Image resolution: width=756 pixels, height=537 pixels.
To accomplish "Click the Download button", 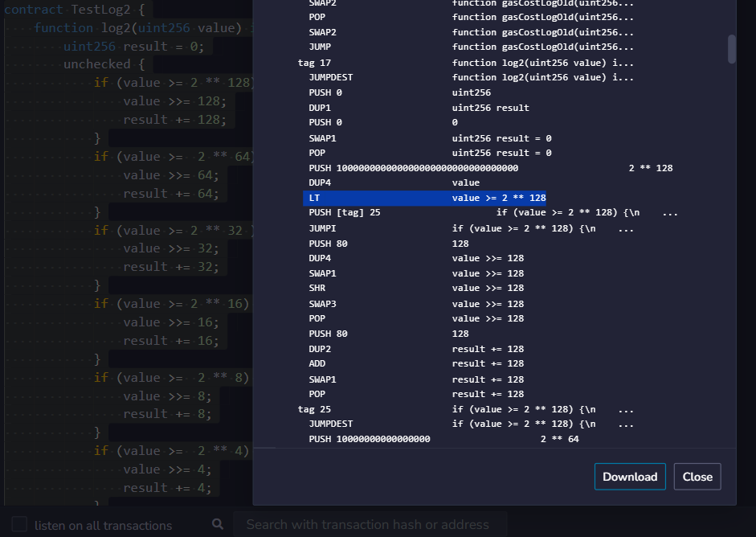I will coord(630,476).
